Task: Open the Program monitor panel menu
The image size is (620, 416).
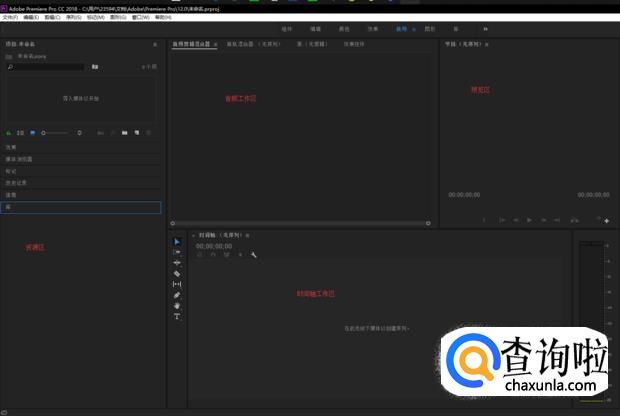Action: (486, 44)
